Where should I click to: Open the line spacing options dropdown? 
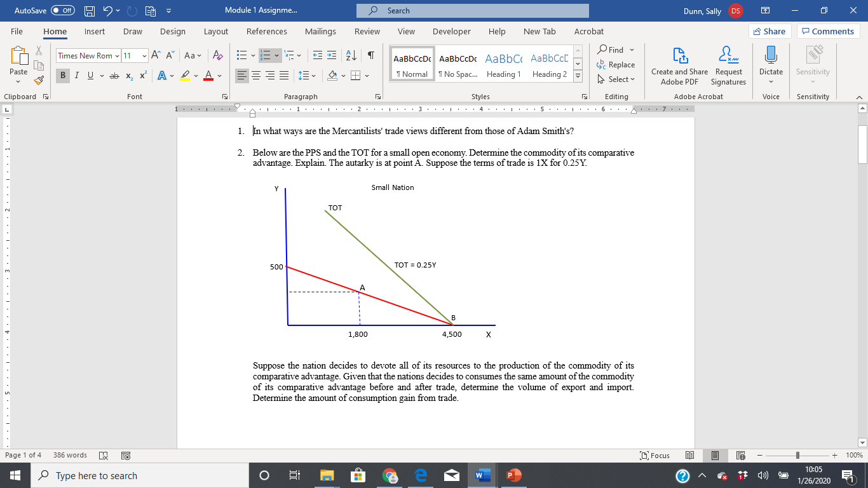tap(307, 76)
